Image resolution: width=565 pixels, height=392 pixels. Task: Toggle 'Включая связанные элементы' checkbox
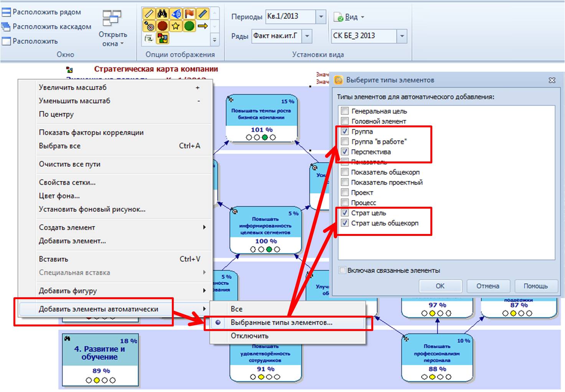pos(343,270)
